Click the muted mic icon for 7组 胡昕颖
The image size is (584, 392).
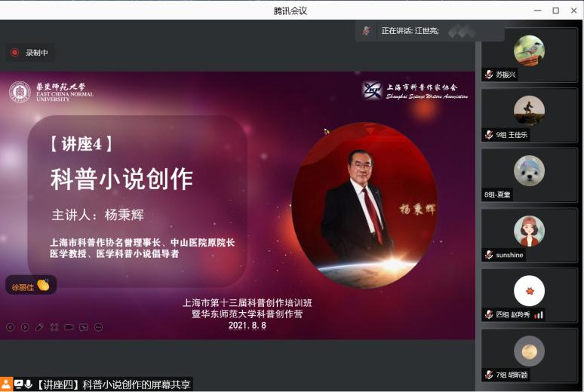pos(489,375)
